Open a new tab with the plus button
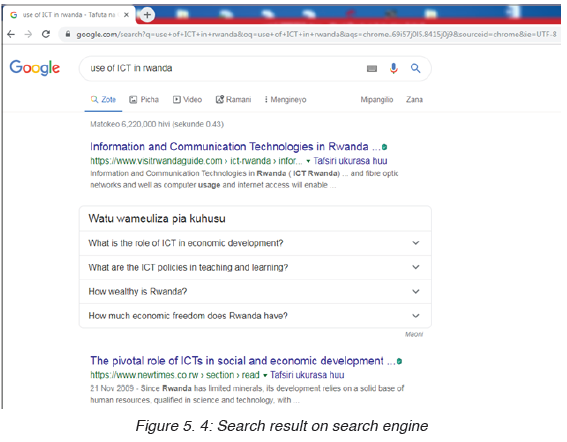Screen dimensions: 567x442 coord(147,15)
